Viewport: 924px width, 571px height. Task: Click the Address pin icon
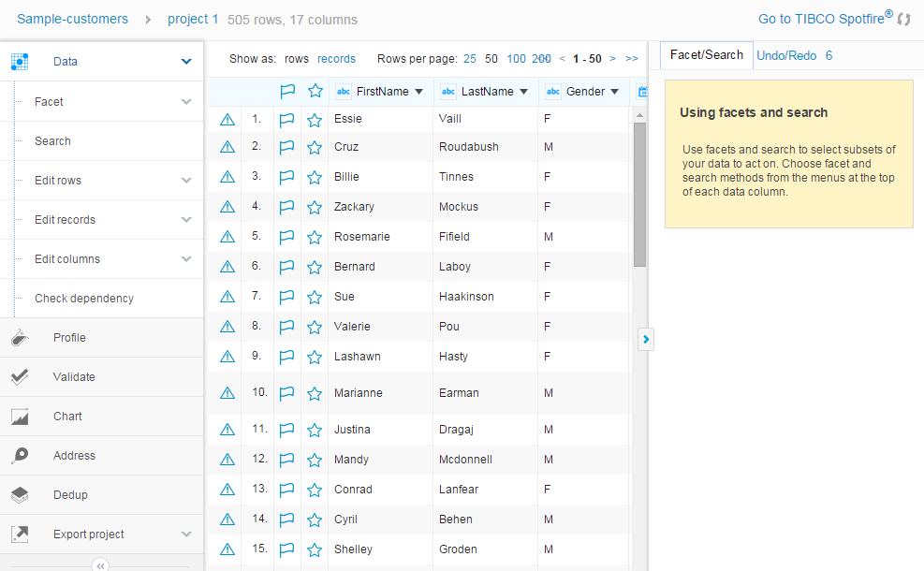pos(21,456)
